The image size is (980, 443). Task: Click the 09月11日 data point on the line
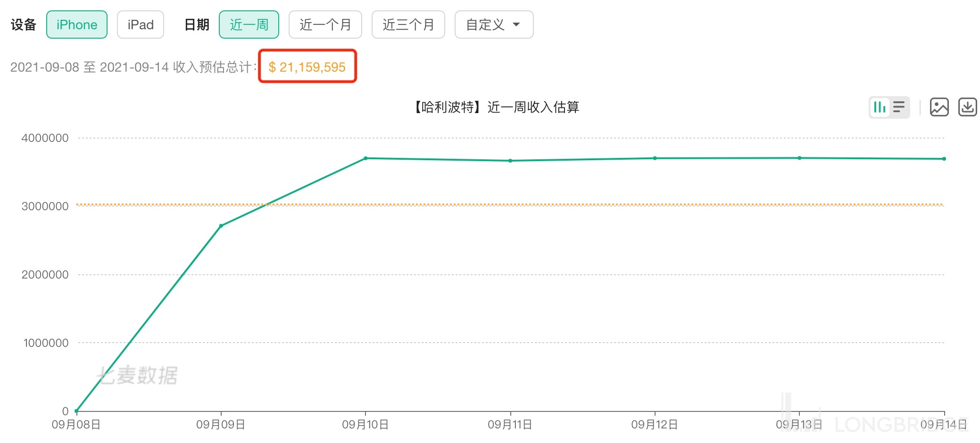[510, 161]
